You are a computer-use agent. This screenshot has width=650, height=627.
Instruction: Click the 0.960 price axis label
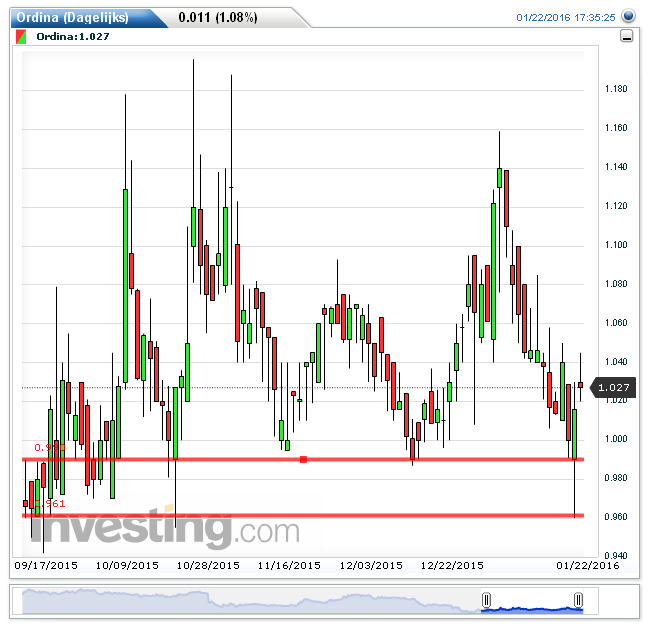point(616,517)
